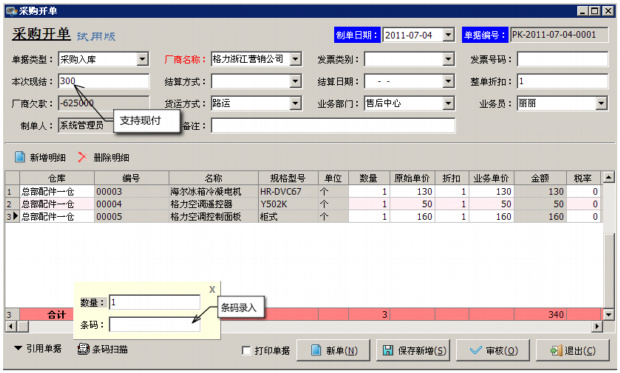The width and height of the screenshot is (620, 373).
Task: Click the 本次现结 field containing 300
Action: coord(104,81)
